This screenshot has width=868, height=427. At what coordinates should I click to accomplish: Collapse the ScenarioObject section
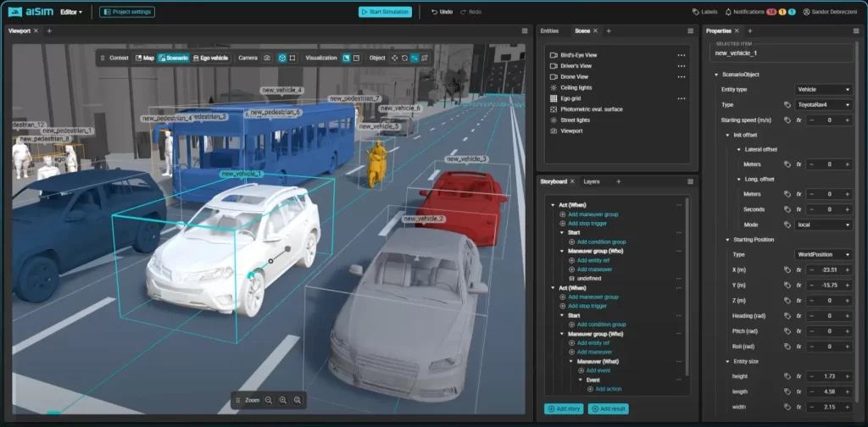(x=717, y=75)
